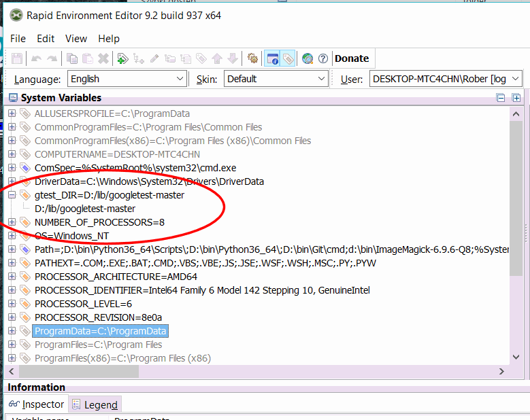Click the Copy toolbar icon

71,58
